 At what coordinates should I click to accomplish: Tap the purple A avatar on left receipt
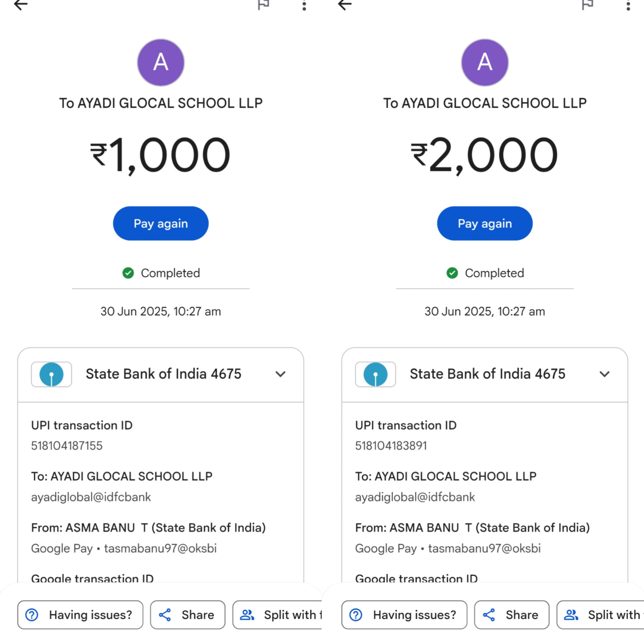point(161,62)
